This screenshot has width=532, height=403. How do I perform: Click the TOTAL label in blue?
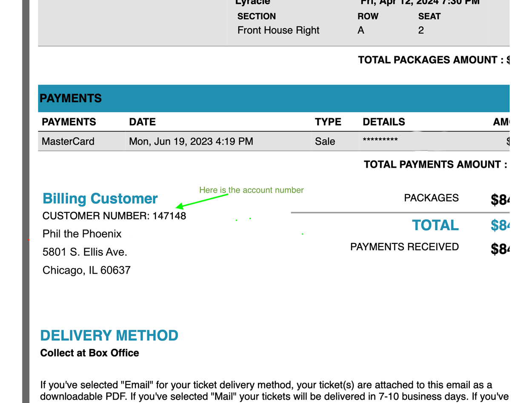[435, 225]
